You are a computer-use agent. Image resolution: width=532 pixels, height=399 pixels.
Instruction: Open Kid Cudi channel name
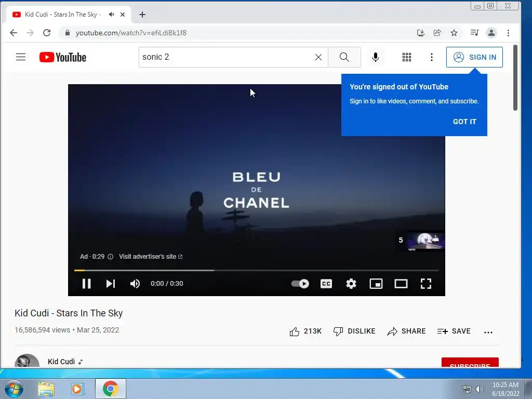(x=61, y=362)
